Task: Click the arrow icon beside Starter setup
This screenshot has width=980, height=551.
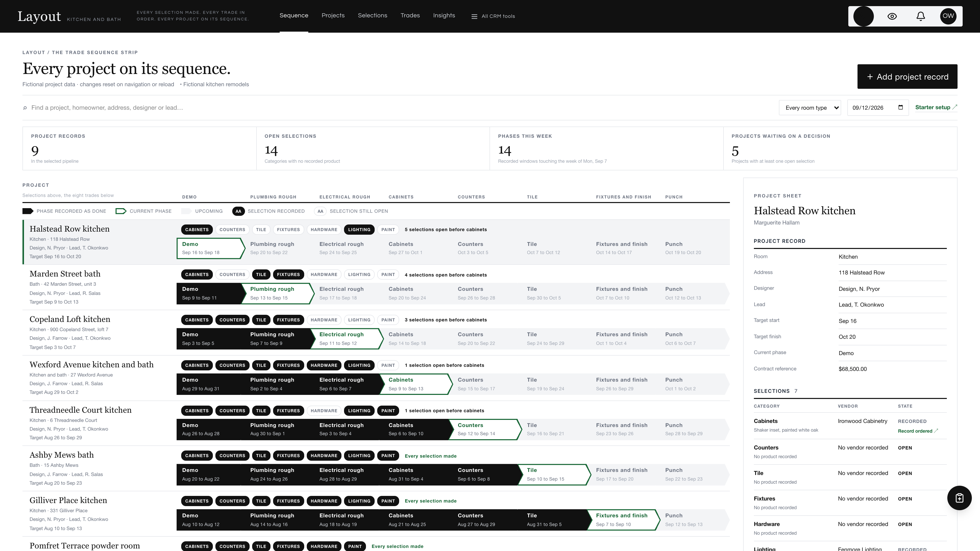Action: coord(954,107)
